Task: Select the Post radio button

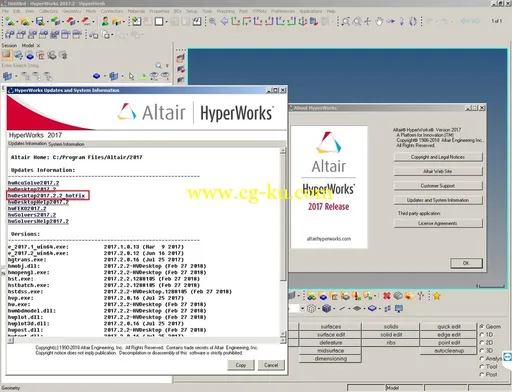Action: pyautogui.click(x=482, y=375)
